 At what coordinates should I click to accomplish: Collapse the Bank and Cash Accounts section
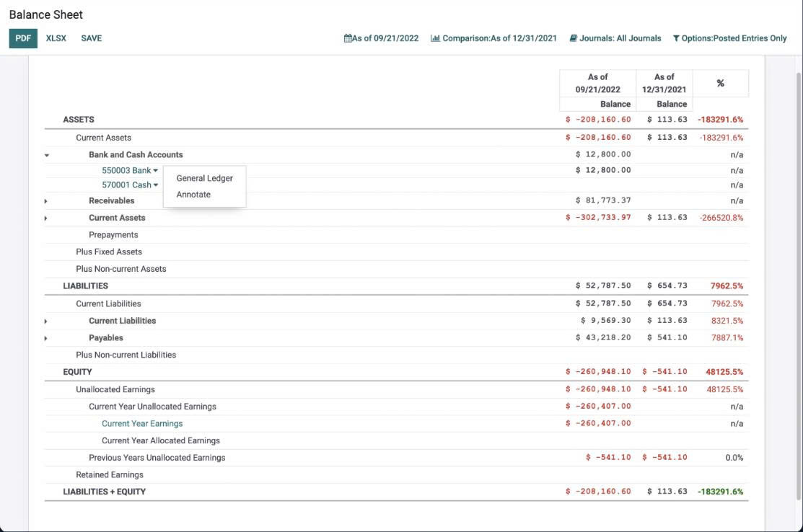[47, 155]
